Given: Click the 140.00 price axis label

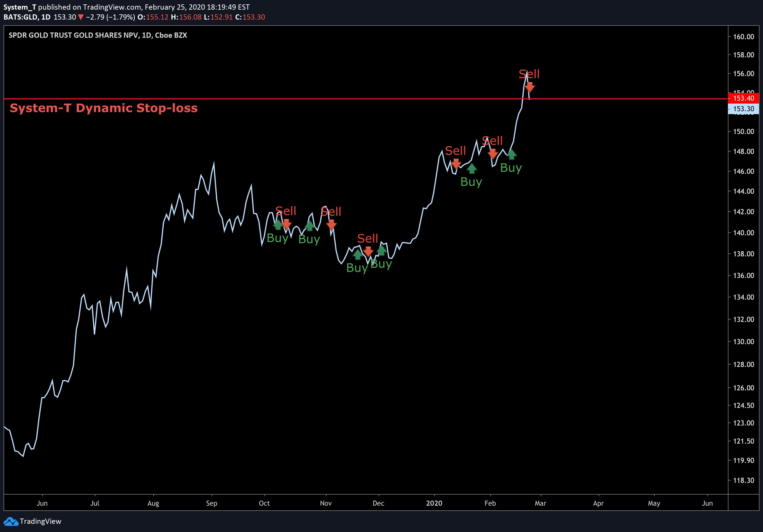Looking at the screenshot, I should pos(743,233).
